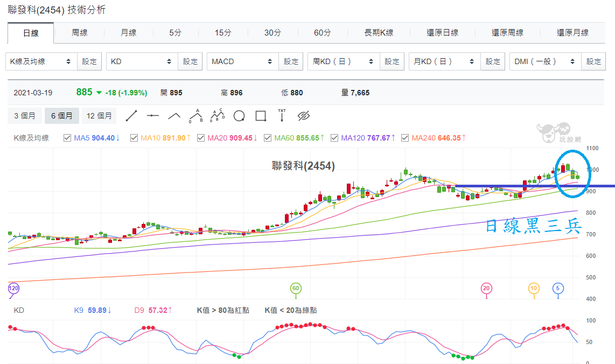The height and width of the screenshot is (364, 615).
Task: Switch to the 5分 tab
Action: click(x=176, y=33)
